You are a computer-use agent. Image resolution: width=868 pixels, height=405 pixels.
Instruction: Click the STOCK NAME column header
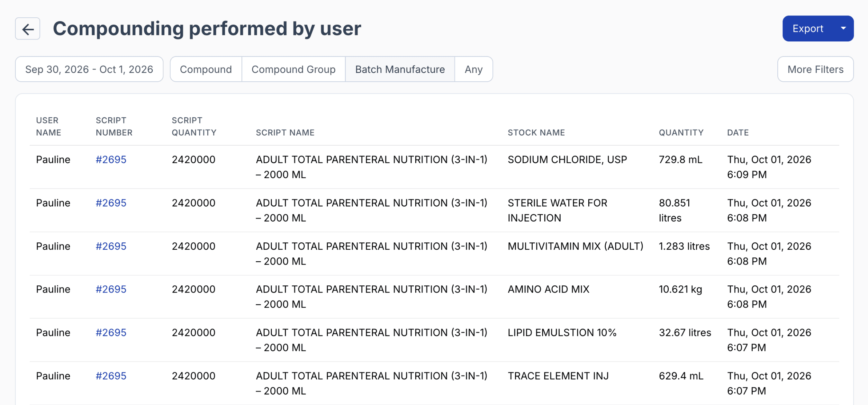pos(536,132)
